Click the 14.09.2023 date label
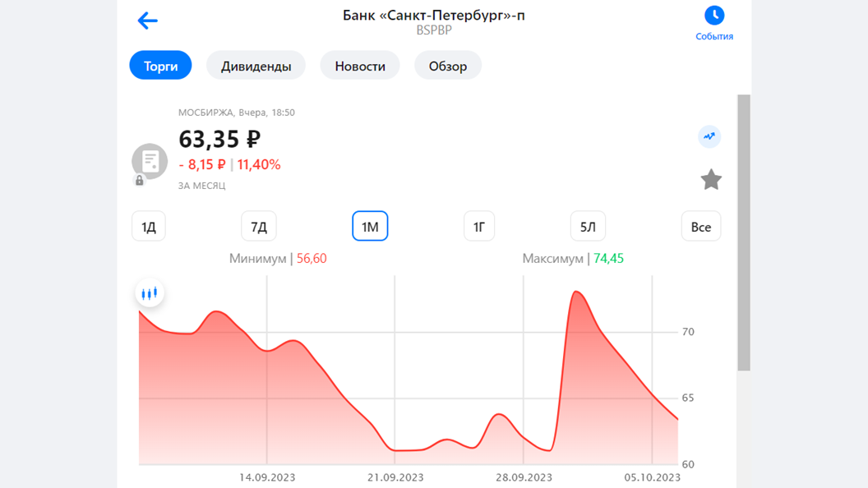The image size is (868, 488). pos(267,477)
